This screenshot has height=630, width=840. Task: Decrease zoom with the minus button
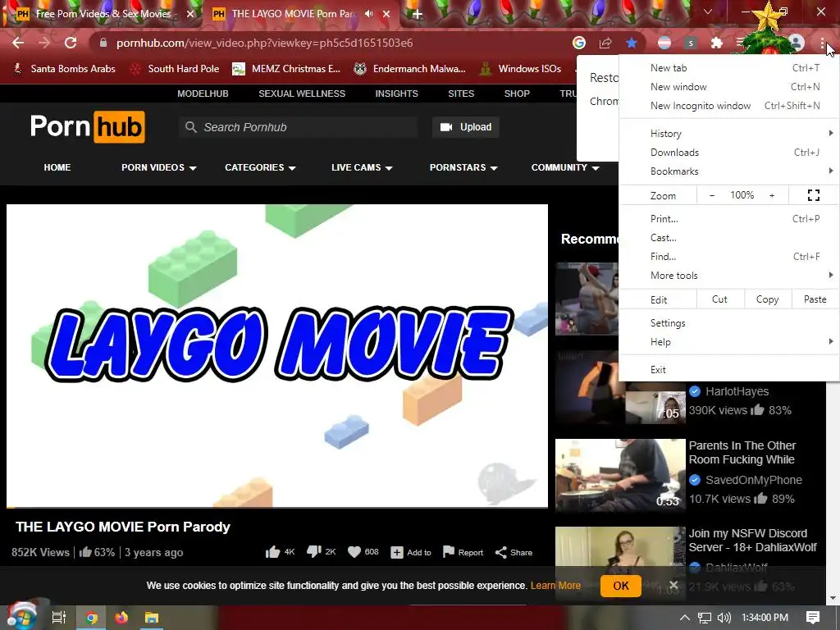point(712,195)
